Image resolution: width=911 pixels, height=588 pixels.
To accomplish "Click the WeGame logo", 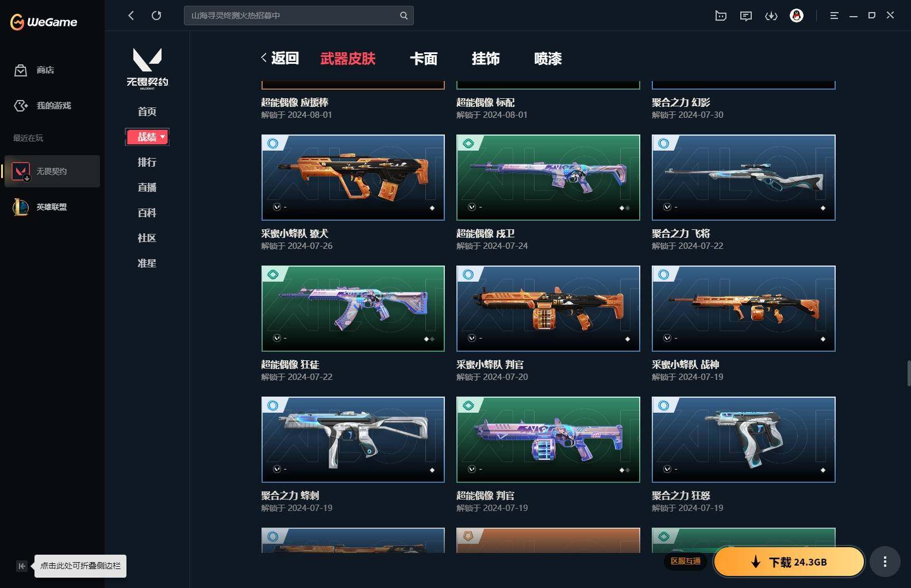I will (44, 22).
